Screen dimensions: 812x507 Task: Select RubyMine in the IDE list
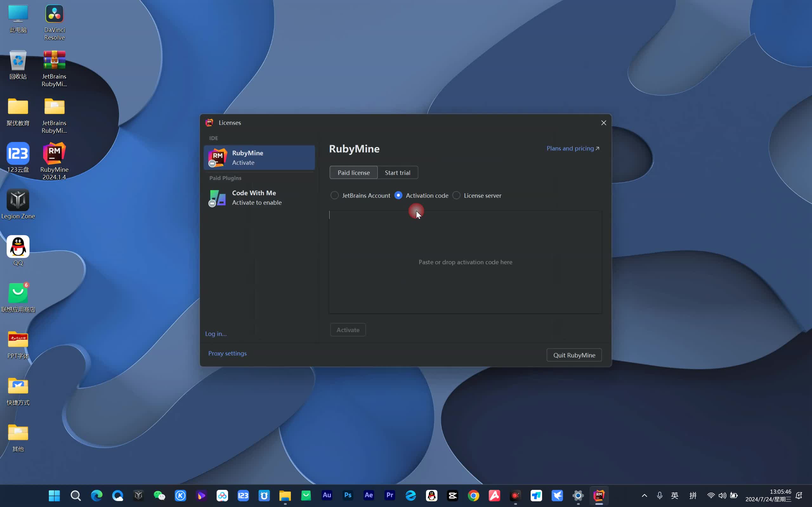(x=259, y=157)
